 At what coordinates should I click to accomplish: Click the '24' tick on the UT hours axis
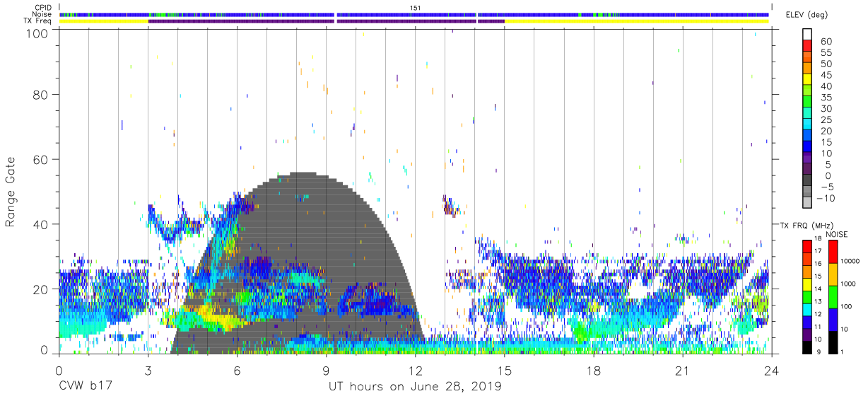(772, 369)
